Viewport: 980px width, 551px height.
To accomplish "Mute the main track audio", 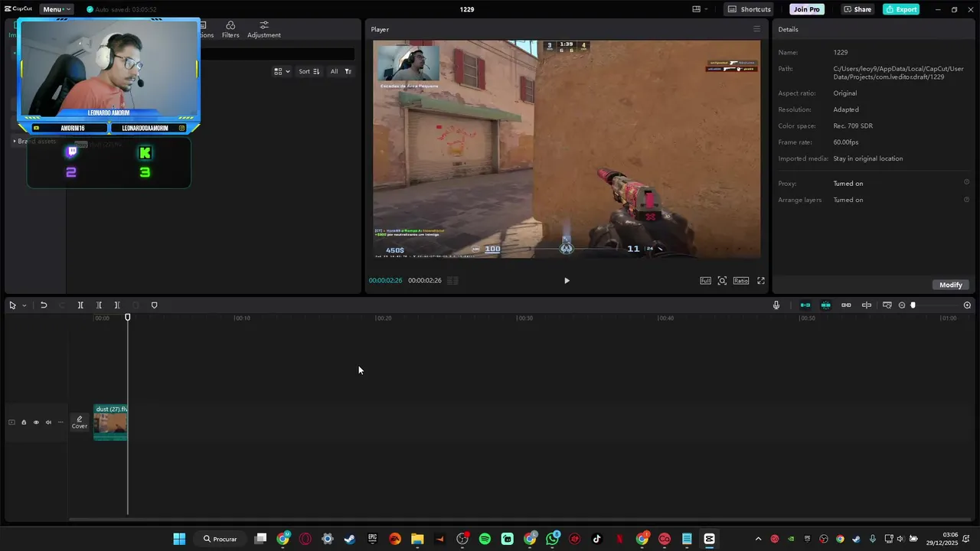I will click(48, 422).
